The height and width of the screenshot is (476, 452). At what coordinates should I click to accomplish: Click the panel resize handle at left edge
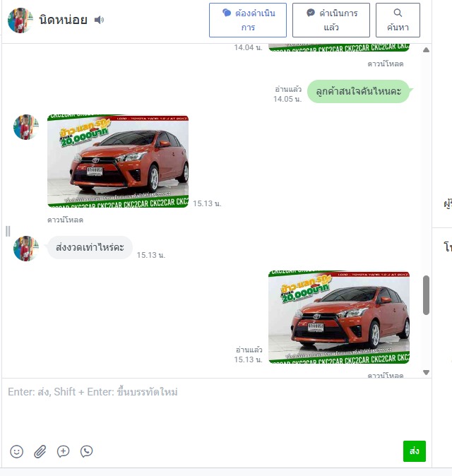[x=8, y=232]
